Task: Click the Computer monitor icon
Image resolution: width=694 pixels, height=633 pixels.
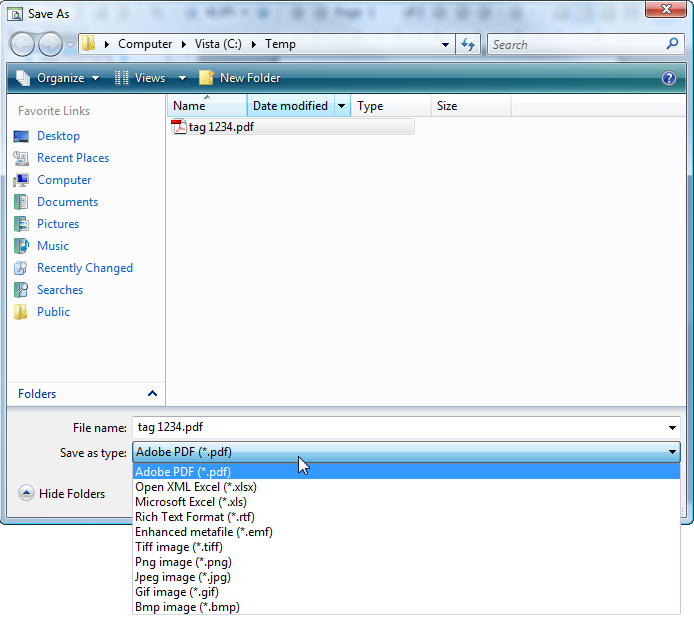Action: pos(21,180)
